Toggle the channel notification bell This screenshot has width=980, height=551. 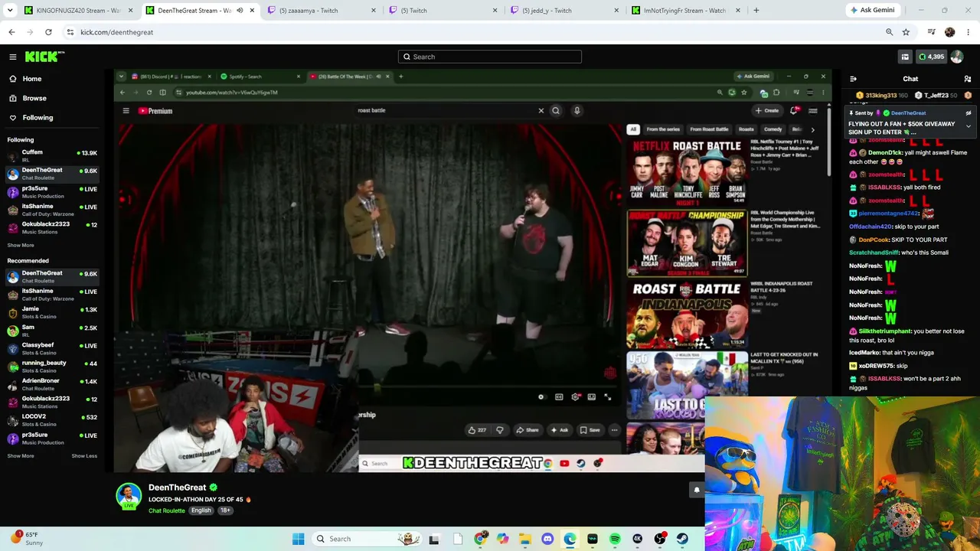pyautogui.click(x=697, y=490)
